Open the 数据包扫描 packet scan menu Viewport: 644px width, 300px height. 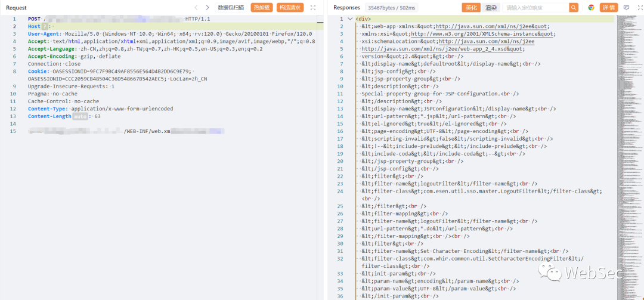point(231,8)
